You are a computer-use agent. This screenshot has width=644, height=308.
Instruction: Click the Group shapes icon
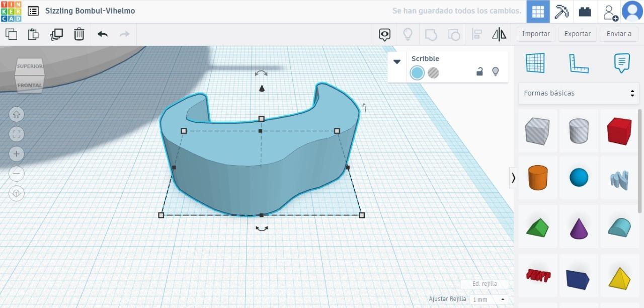431,34
